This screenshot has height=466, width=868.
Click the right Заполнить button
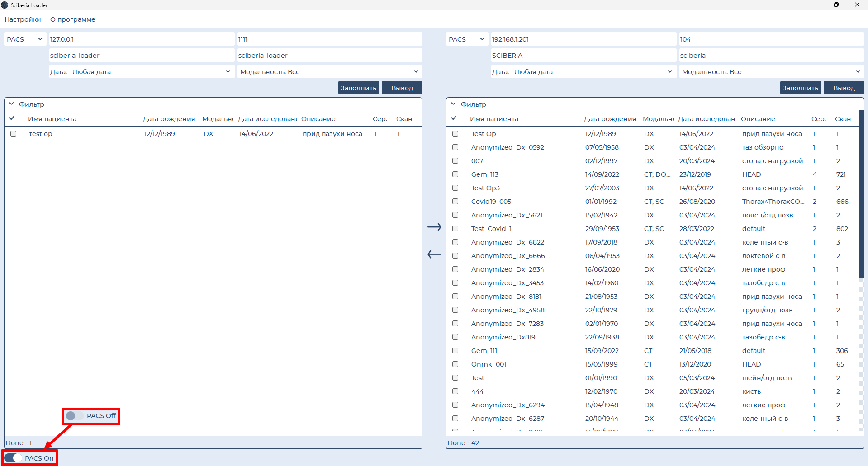801,88
